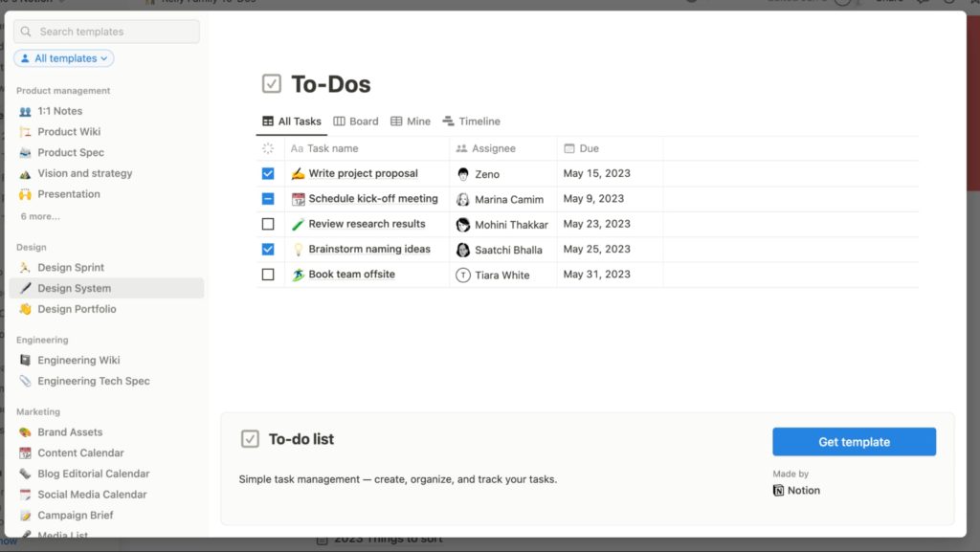Uncheck the Write project proposal checkbox
The height and width of the screenshot is (552, 980).
click(x=268, y=173)
